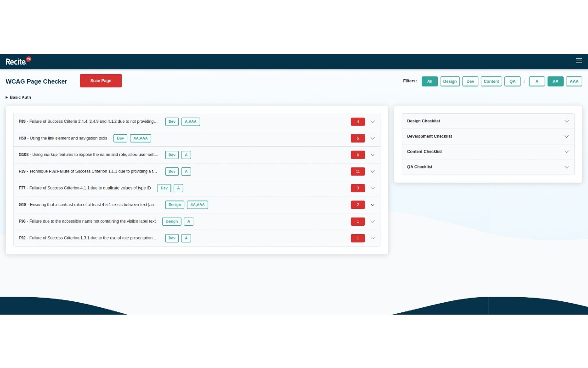Click the A tag on the F77 row
Screen dimensions: 588x368
coord(178,188)
